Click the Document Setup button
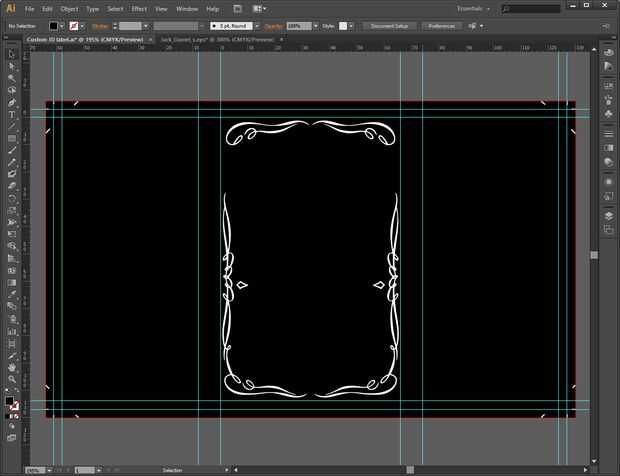Image resolution: width=620 pixels, height=476 pixels. pyautogui.click(x=389, y=25)
